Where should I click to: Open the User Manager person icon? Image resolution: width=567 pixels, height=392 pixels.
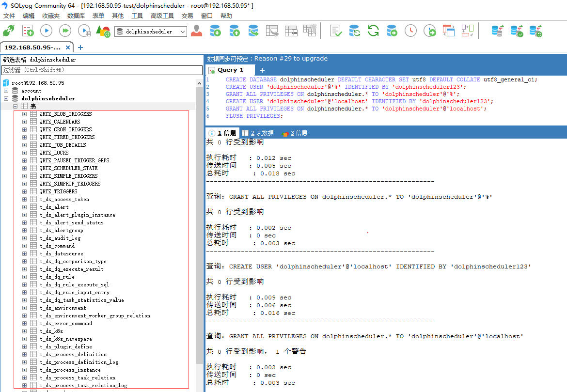(x=196, y=31)
